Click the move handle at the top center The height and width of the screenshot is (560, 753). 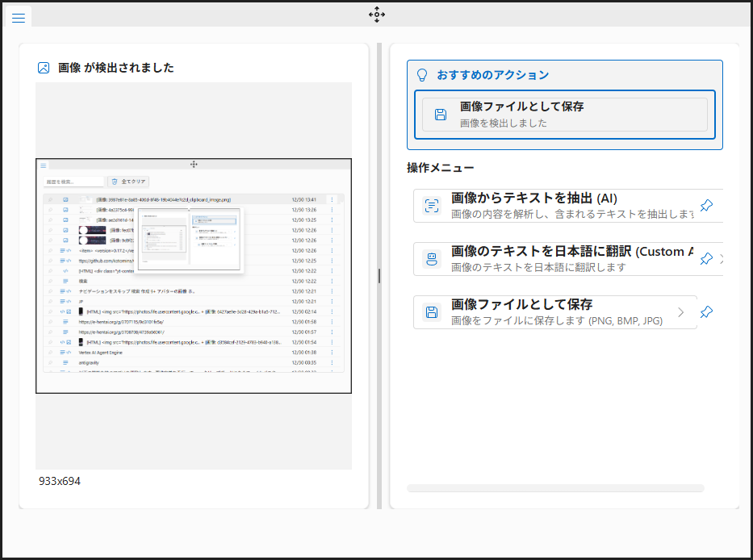pyautogui.click(x=376, y=15)
